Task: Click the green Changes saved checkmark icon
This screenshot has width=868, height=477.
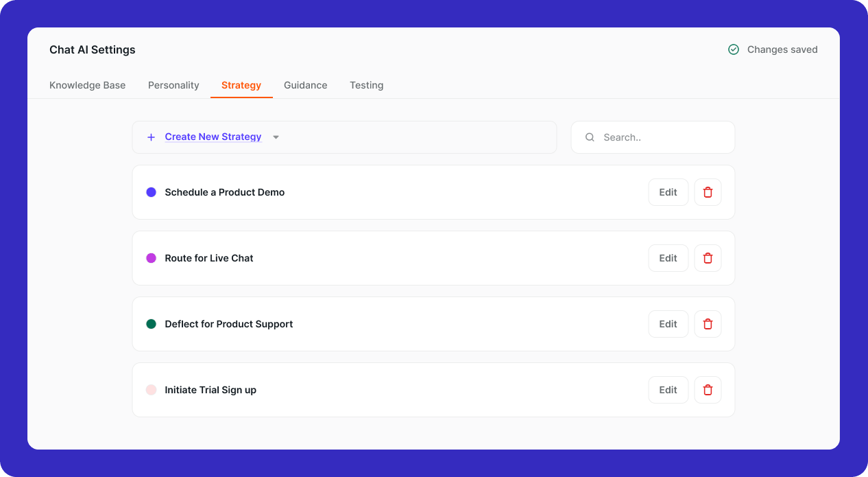Action: [x=733, y=49]
